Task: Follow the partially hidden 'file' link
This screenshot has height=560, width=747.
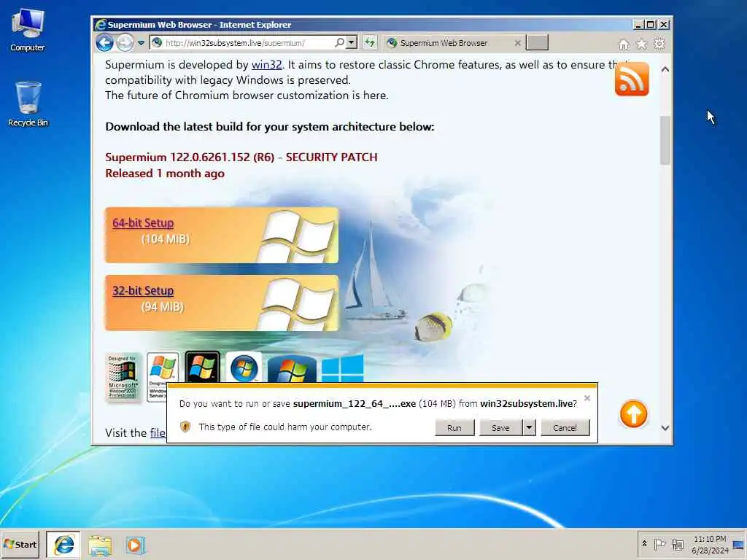Action: click(158, 433)
